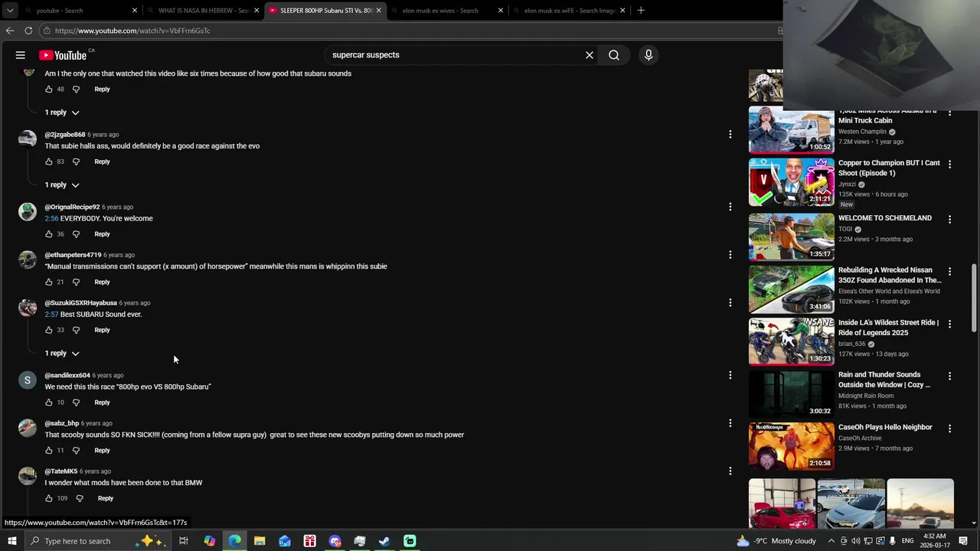Go to YouTube home via logo
The image size is (980, 551).
click(63, 55)
